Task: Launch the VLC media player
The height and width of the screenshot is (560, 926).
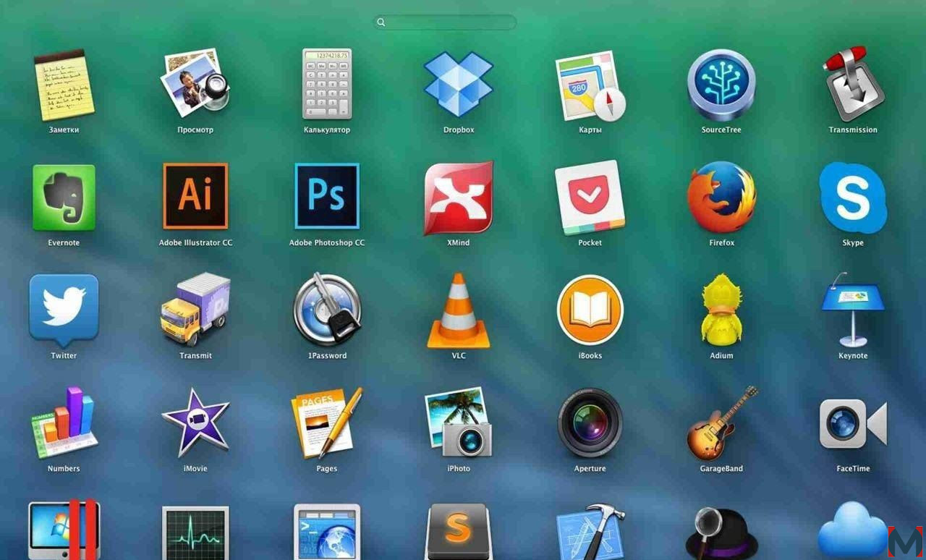Action: (x=459, y=310)
